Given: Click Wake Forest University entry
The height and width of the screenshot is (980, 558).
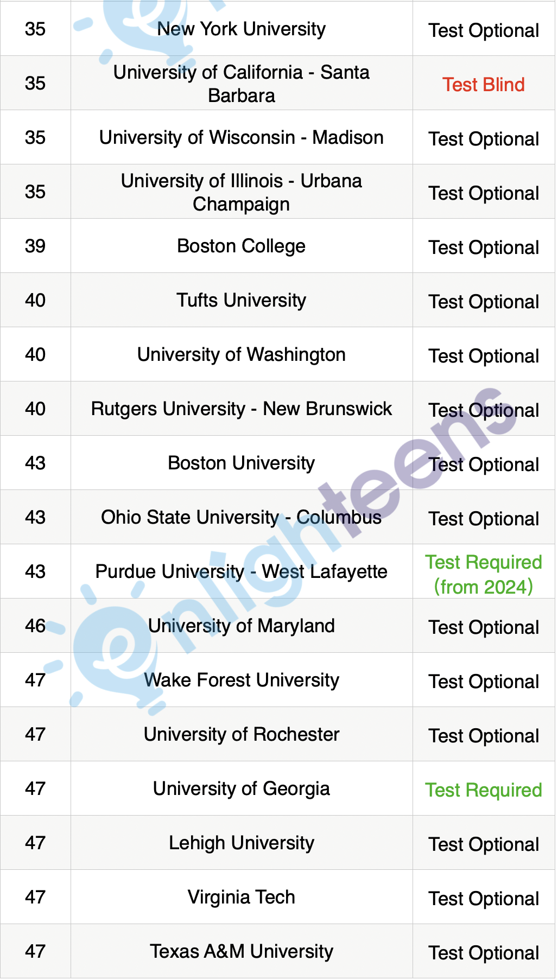Looking at the screenshot, I should click(242, 680).
